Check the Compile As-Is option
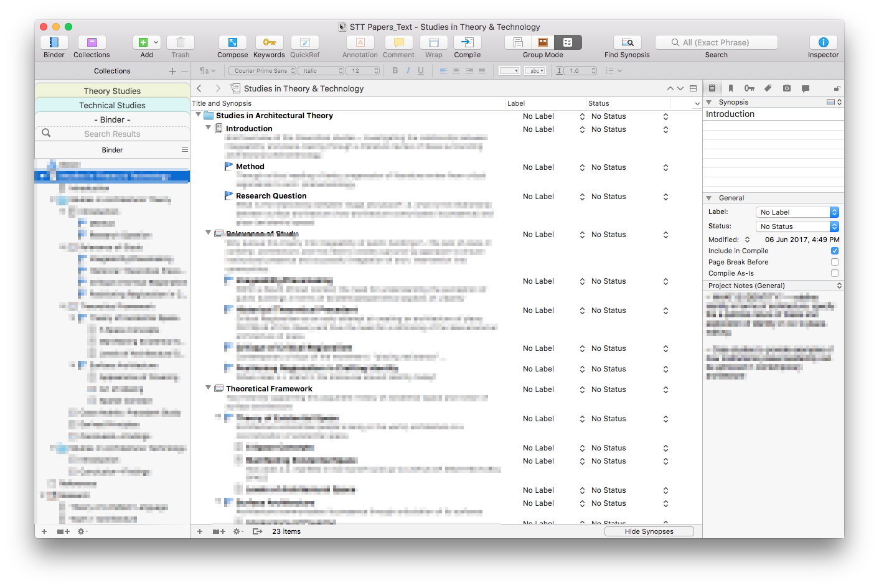Image resolution: width=879 pixels, height=588 pixels. [x=835, y=273]
